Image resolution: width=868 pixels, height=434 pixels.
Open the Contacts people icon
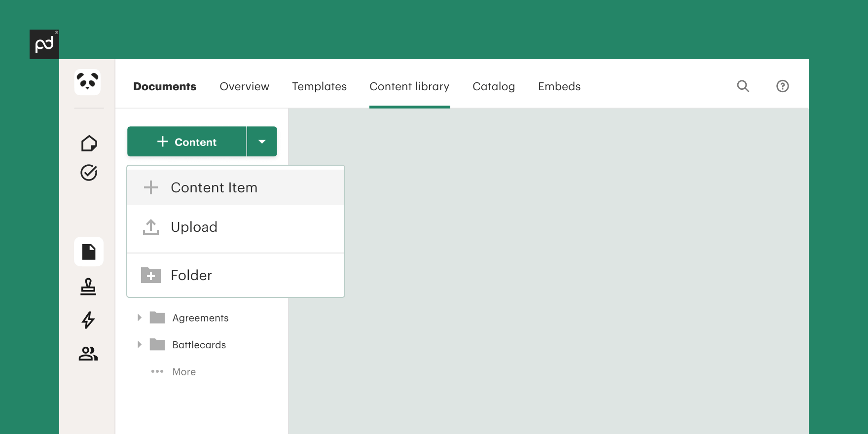pyautogui.click(x=88, y=354)
